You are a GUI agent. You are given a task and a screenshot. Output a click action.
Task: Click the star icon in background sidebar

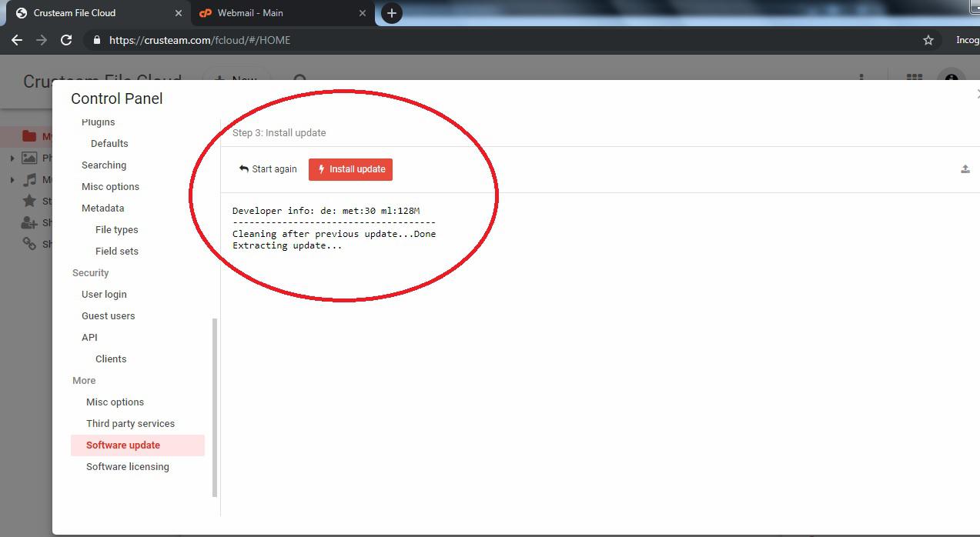29,201
